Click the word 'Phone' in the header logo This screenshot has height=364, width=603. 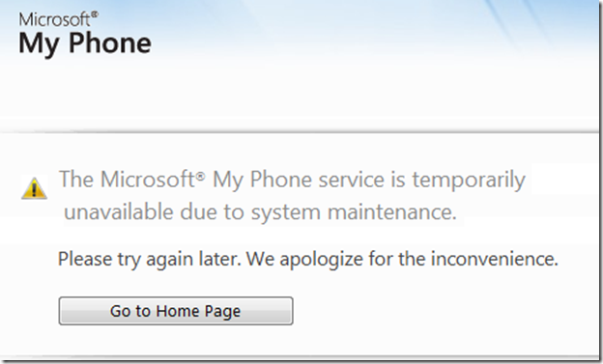click(x=109, y=42)
